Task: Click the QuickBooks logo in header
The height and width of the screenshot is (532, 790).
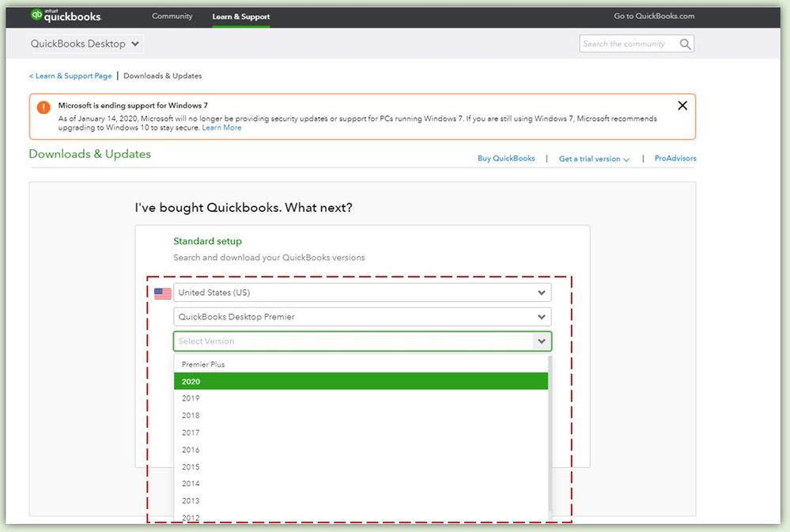Action: pyautogui.click(x=66, y=16)
